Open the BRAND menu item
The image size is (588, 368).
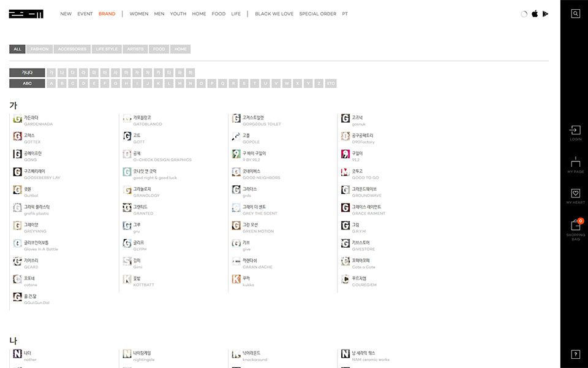pyautogui.click(x=107, y=13)
